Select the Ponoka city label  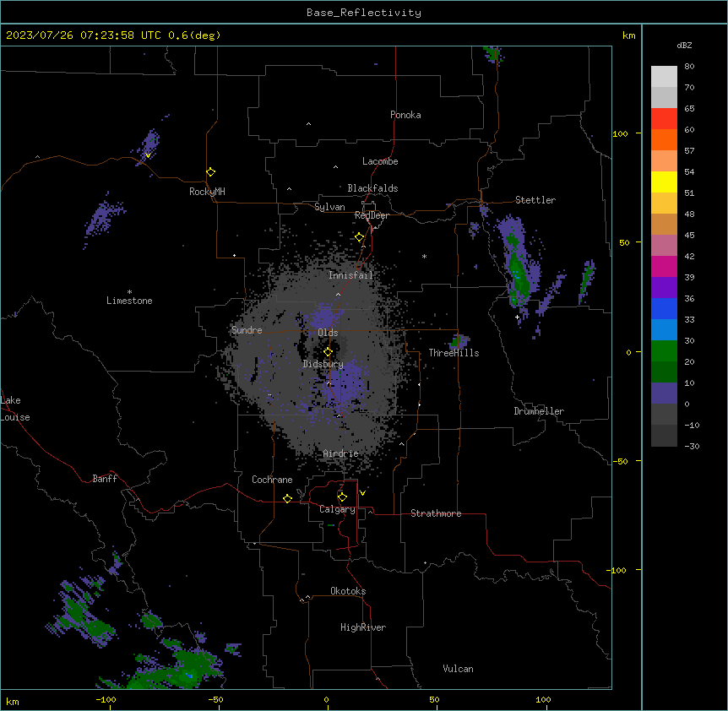pos(405,115)
